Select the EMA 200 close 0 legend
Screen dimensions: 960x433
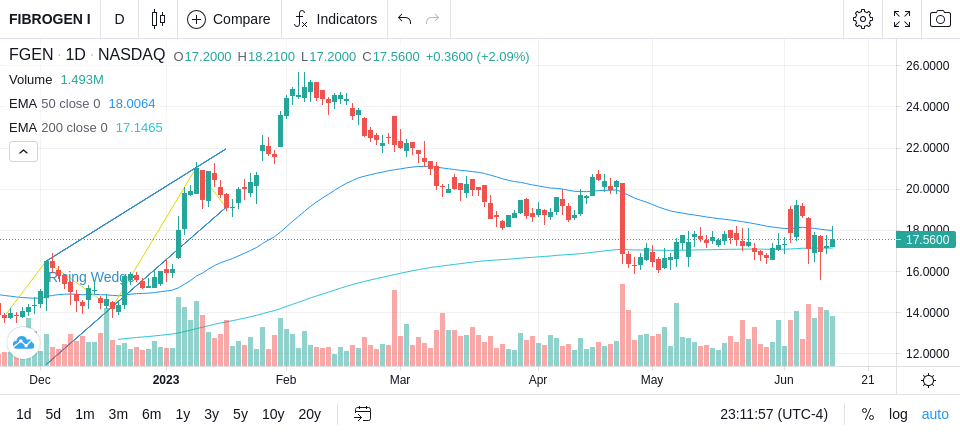58,127
